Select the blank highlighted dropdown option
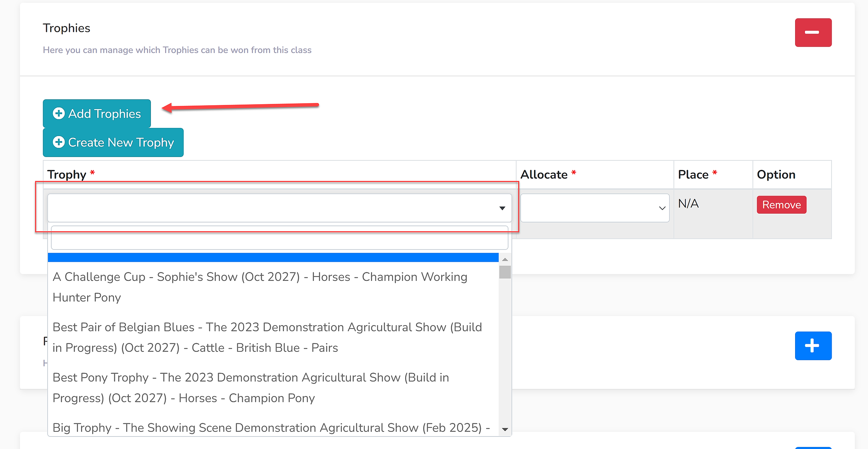The height and width of the screenshot is (449, 868). point(273,257)
